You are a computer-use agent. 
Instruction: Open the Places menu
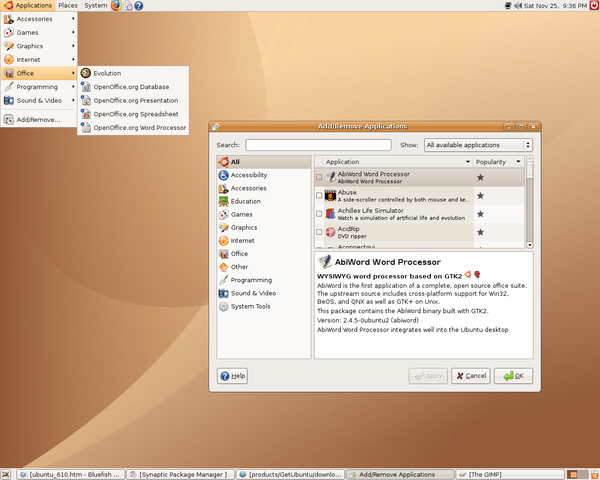pos(68,5)
